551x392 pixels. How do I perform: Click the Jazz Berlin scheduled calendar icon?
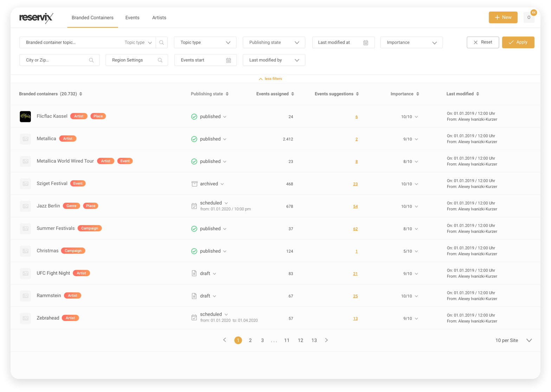click(194, 206)
